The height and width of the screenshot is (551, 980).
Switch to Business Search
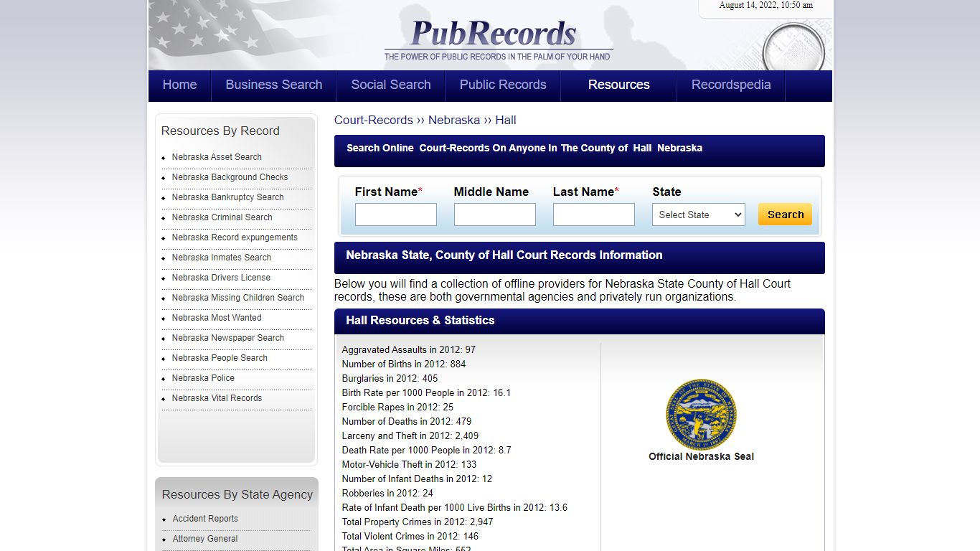pos(273,85)
